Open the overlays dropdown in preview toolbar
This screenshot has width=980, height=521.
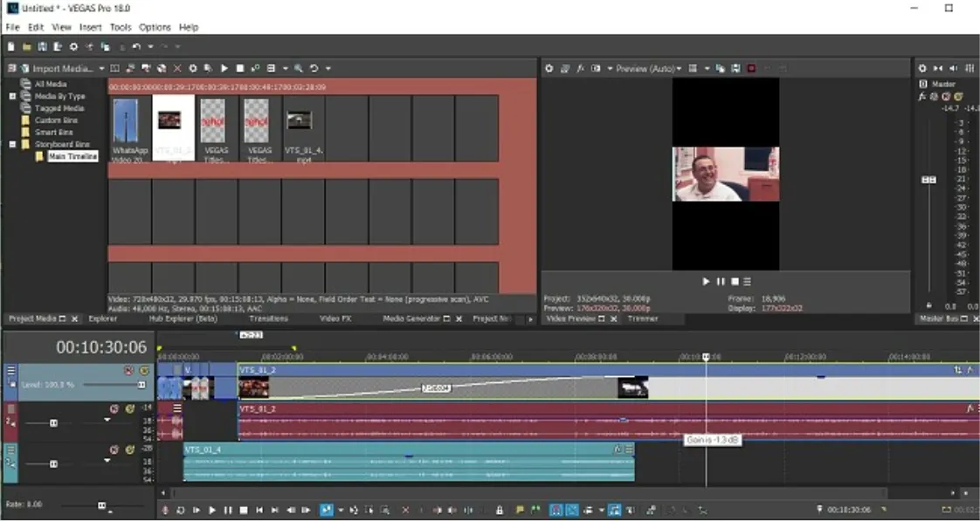[x=707, y=69]
